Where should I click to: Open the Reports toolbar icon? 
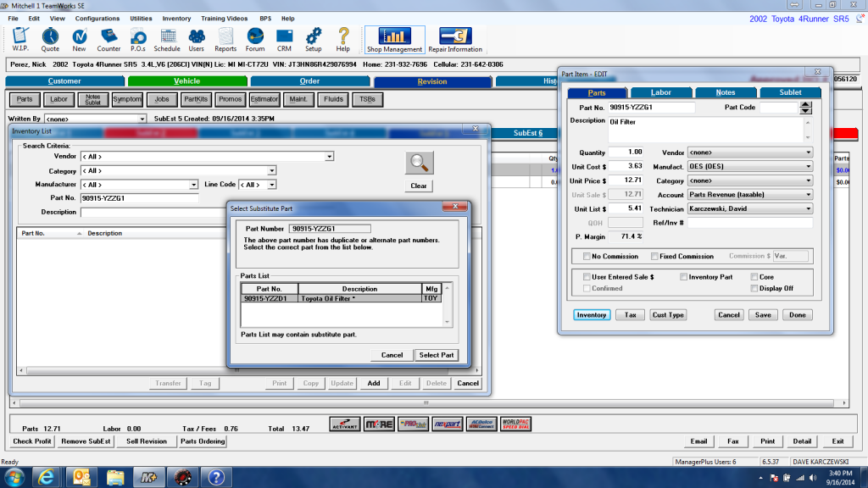coord(225,39)
